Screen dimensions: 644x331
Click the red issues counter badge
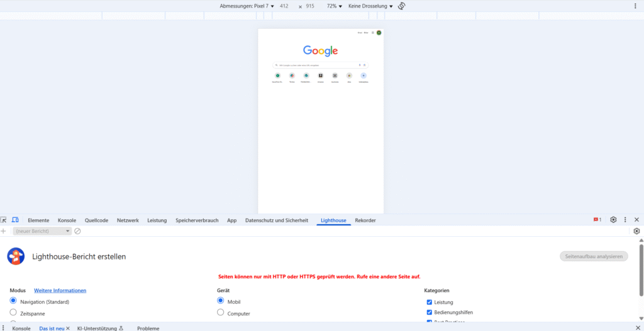597,220
